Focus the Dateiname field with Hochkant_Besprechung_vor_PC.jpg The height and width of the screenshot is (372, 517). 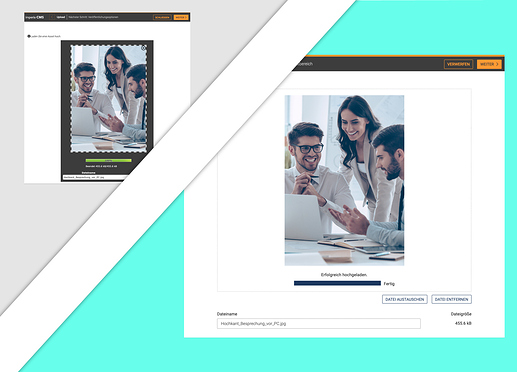319,323
